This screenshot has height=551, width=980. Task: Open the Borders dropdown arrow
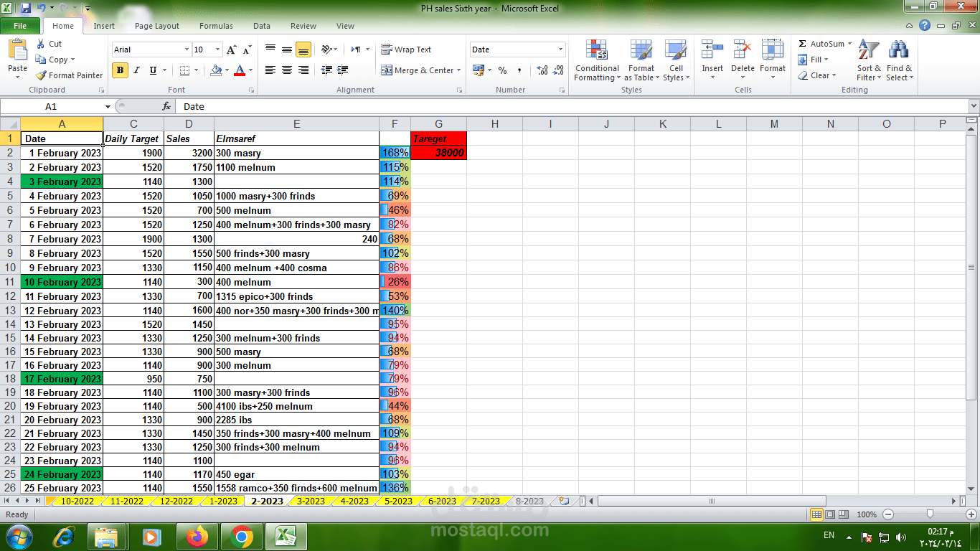[196, 70]
